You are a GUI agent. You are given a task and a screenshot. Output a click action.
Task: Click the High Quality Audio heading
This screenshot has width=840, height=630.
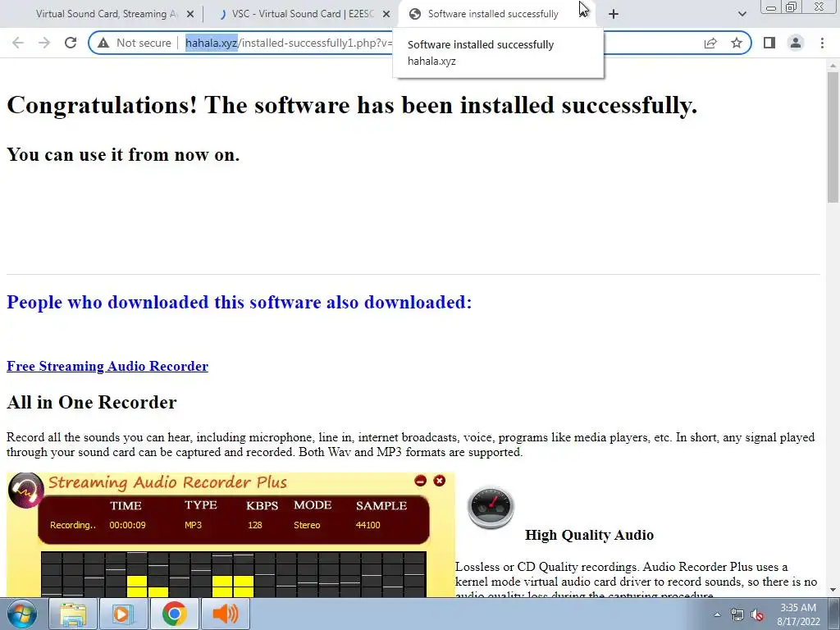(589, 535)
